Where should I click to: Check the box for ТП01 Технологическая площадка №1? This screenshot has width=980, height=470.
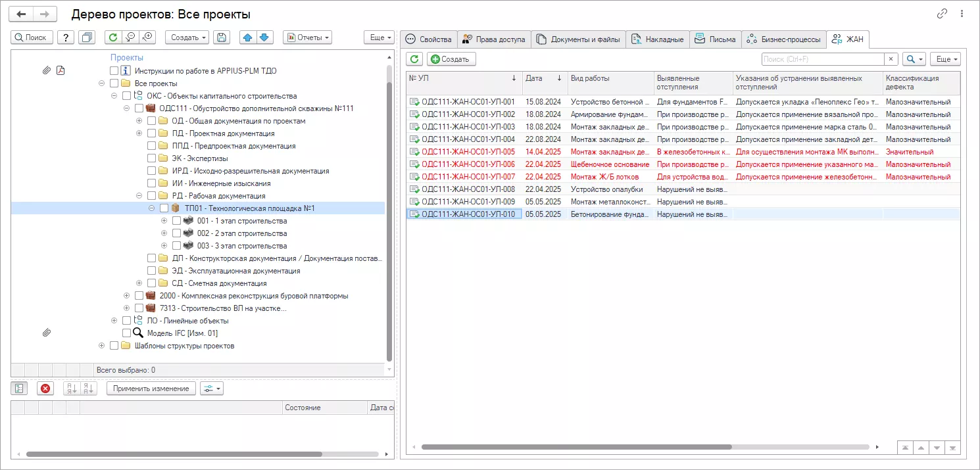coord(164,208)
